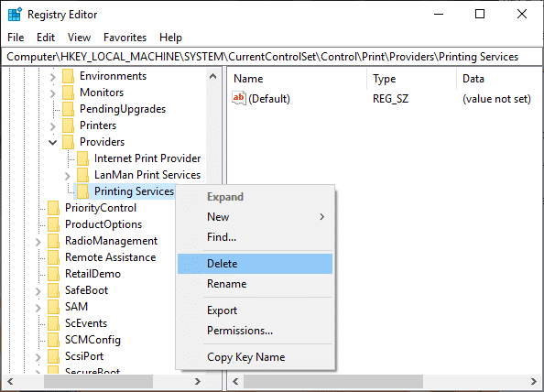Image resolution: width=544 pixels, height=392 pixels.
Task: Minimize the Registry Editor window
Action: [x=439, y=15]
